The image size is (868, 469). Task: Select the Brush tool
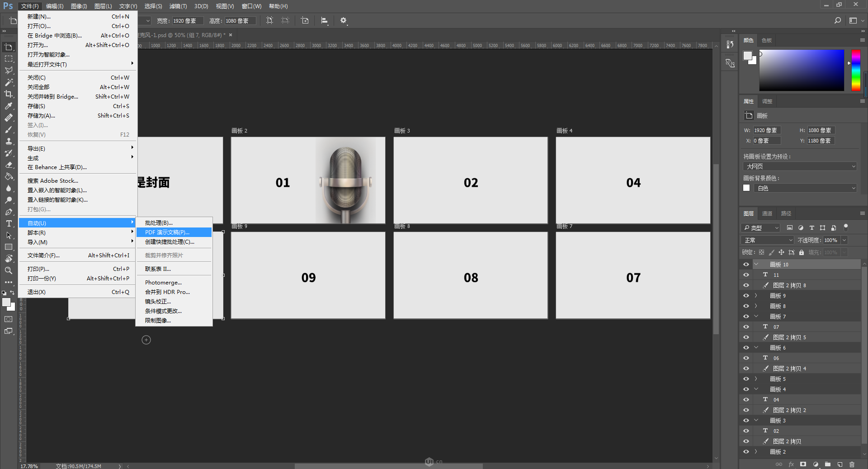click(9, 129)
